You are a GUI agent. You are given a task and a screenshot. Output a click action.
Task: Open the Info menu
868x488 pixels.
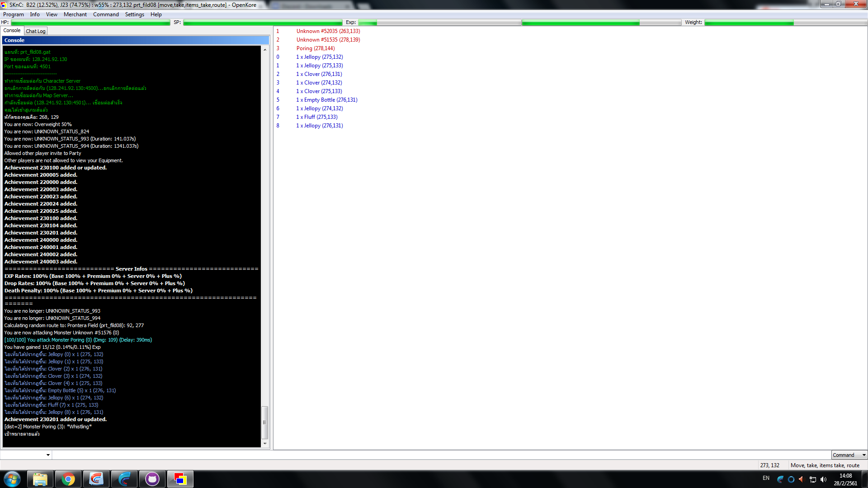tap(35, 14)
